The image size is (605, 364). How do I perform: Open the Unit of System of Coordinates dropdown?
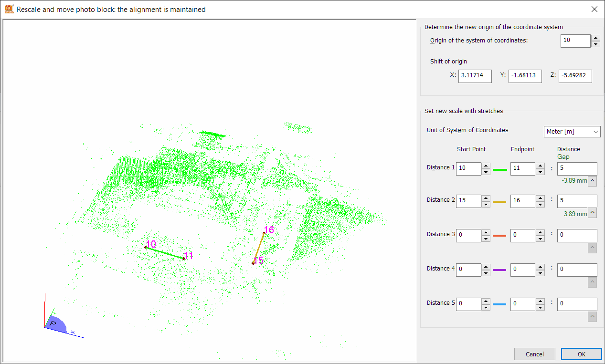(572, 132)
